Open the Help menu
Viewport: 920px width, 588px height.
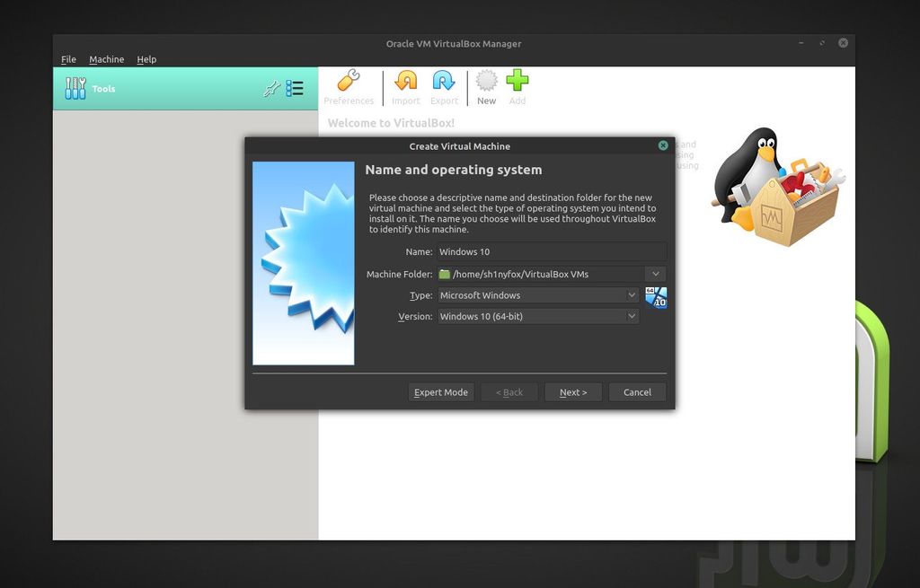pos(146,59)
